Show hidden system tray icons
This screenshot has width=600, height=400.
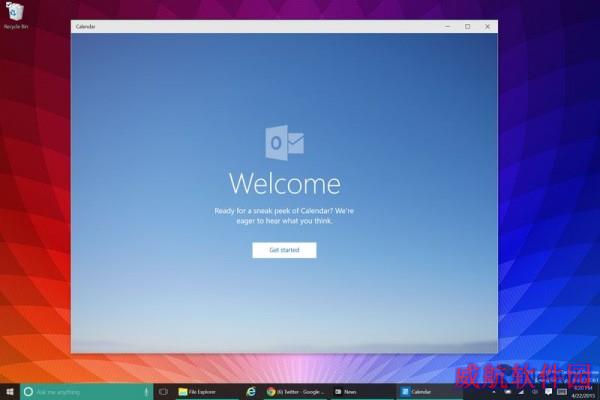point(494,392)
